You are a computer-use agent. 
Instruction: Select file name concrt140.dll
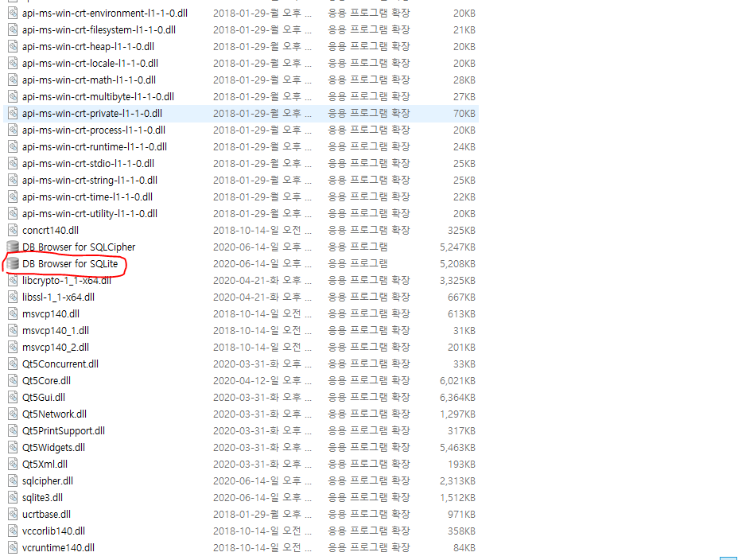50,231
